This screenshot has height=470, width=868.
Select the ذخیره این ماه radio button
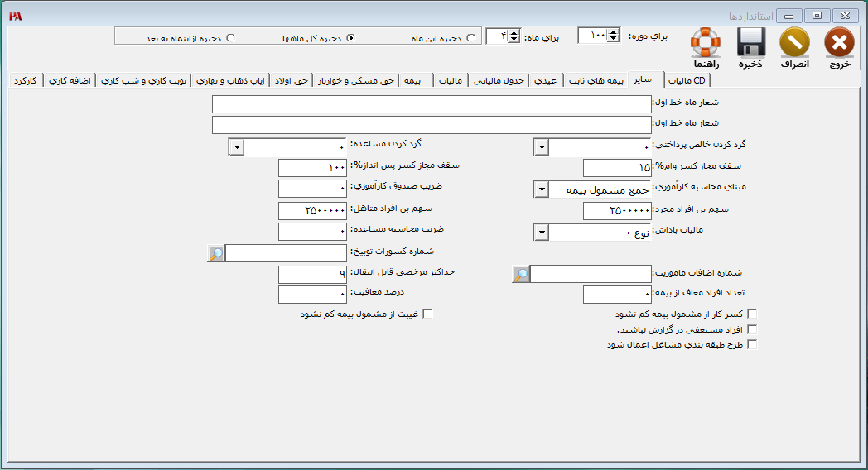tap(471, 37)
